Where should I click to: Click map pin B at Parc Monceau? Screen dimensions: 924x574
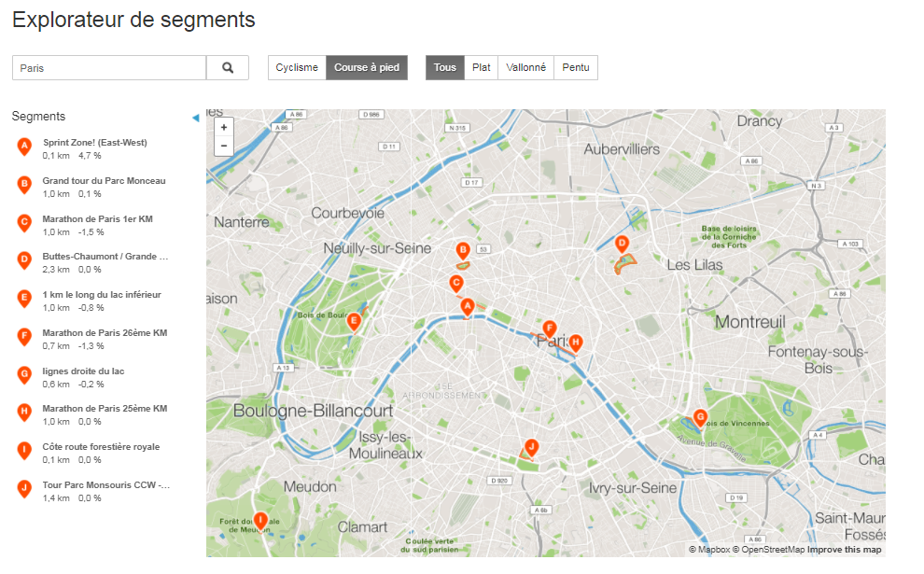click(463, 250)
